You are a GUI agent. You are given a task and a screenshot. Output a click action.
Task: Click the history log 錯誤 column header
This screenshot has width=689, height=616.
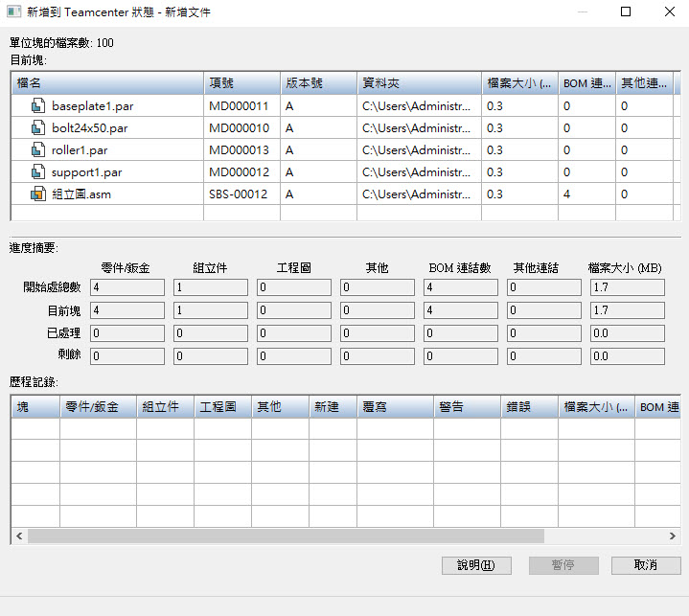530,407
